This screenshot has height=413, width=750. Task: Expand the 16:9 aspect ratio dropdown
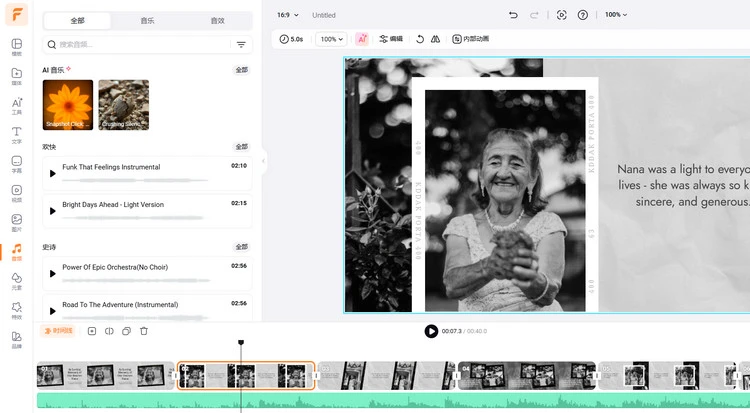(288, 15)
